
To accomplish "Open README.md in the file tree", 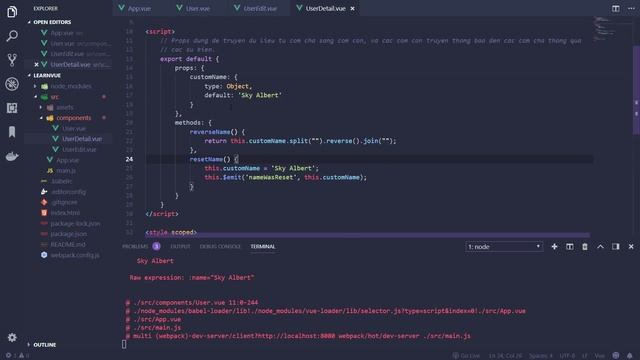I will pos(68,244).
